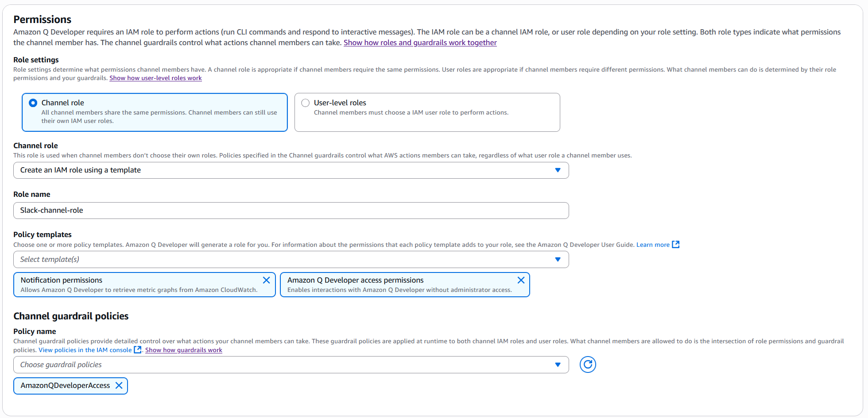Select the User-level roles radio option

coord(306,103)
